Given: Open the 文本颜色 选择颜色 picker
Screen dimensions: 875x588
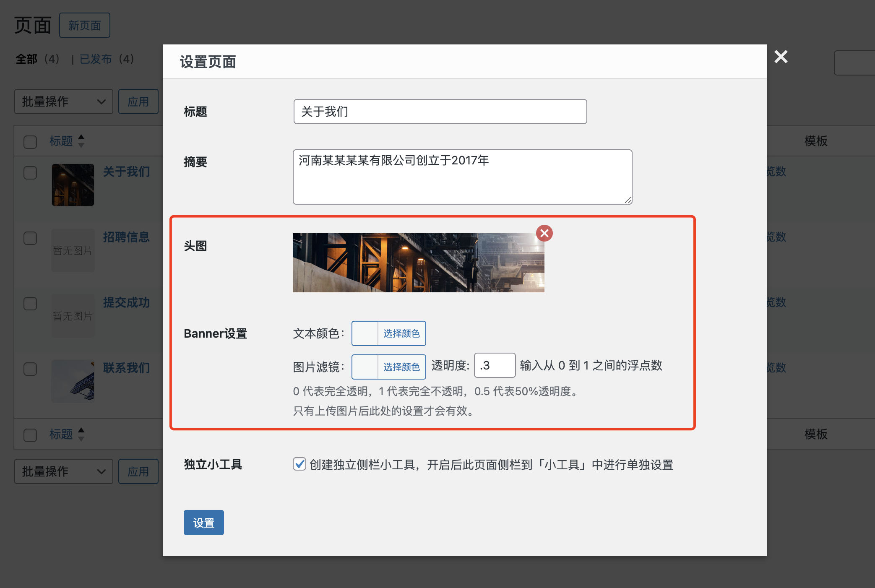Looking at the screenshot, I should pos(401,333).
